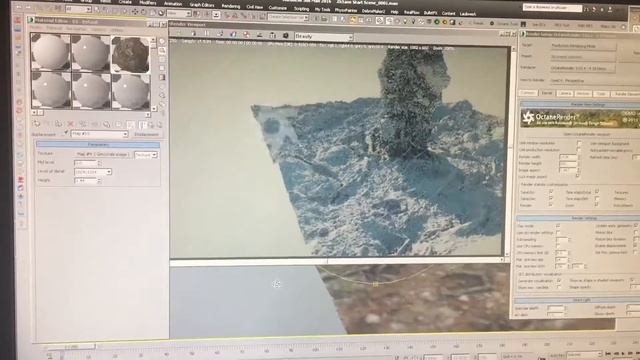Open the Rendering menu
This screenshot has height=360, width=640.
(x=231, y=6)
